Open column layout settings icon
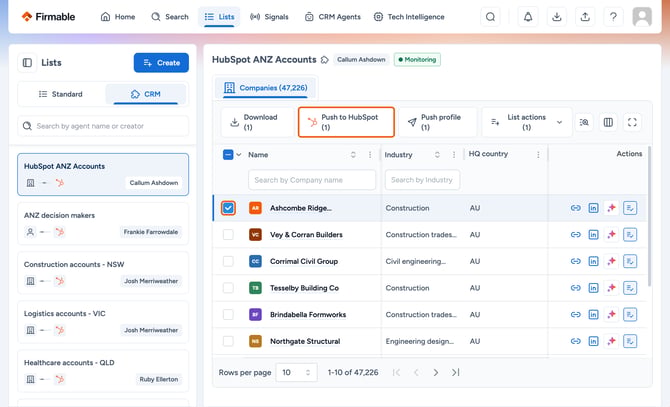 pos(608,123)
